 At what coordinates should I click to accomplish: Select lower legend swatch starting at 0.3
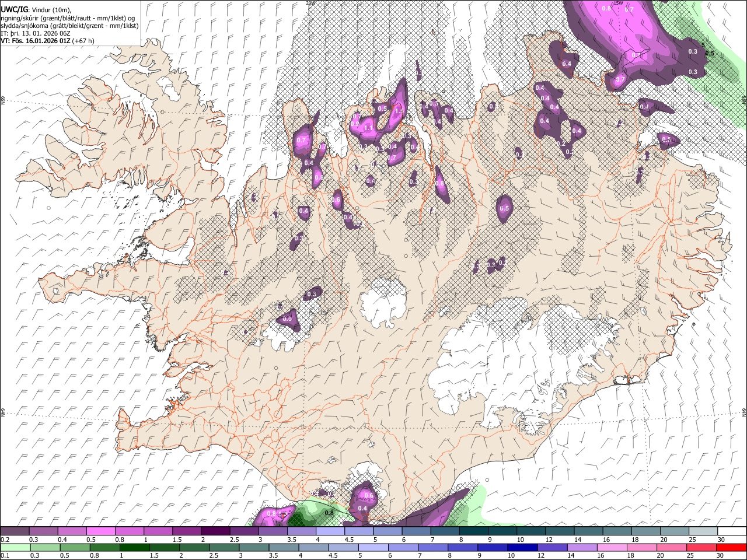[x=45, y=547]
